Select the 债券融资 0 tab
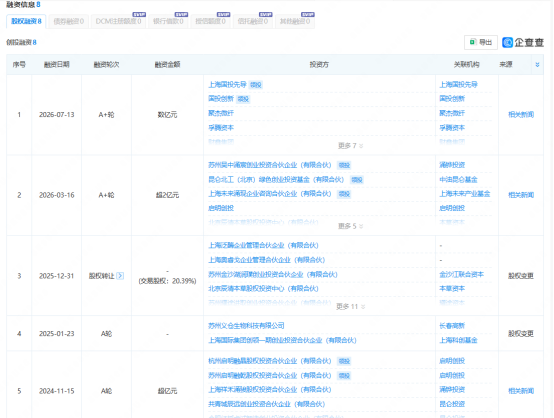Image resolution: width=554 pixels, height=418 pixels. coord(69,21)
